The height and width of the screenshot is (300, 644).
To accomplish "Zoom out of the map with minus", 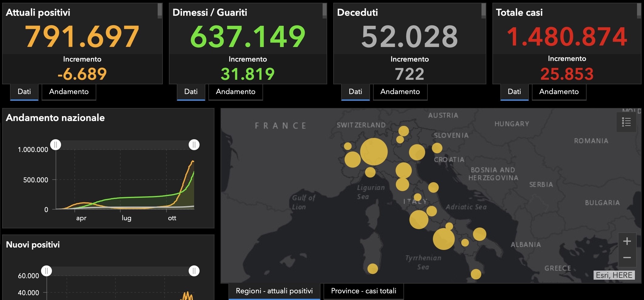I will [627, 258].
